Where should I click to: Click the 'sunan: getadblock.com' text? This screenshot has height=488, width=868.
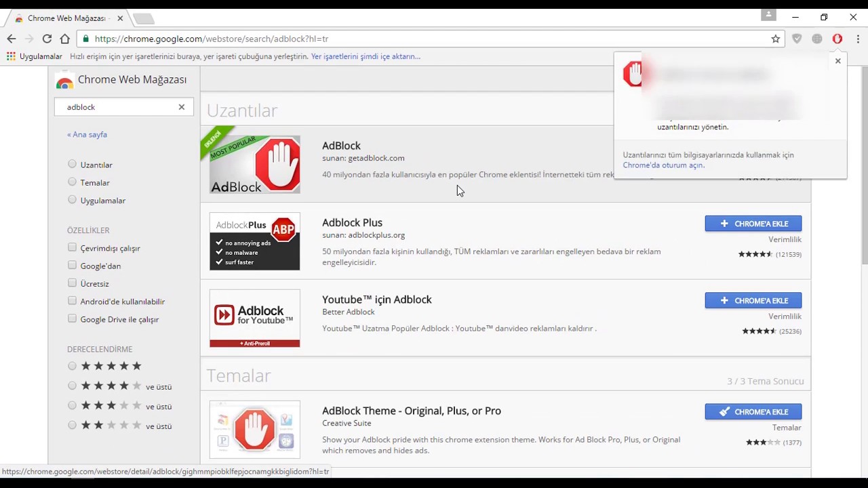(363, 158)
